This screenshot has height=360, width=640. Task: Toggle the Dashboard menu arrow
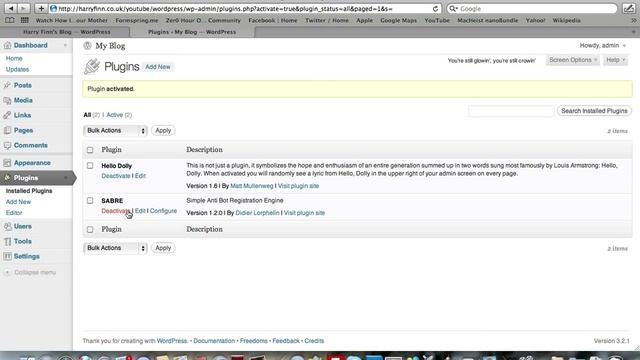pyautogui.click(x=65, y=45)
